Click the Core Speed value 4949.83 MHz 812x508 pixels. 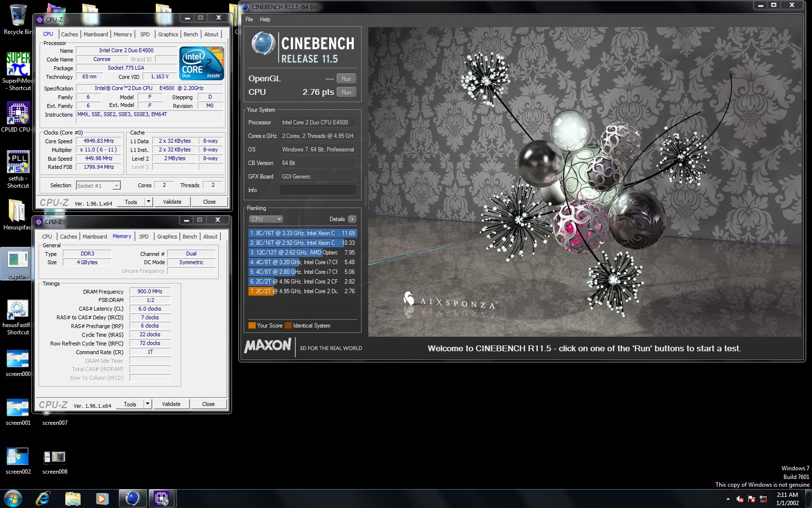[99, 141]
